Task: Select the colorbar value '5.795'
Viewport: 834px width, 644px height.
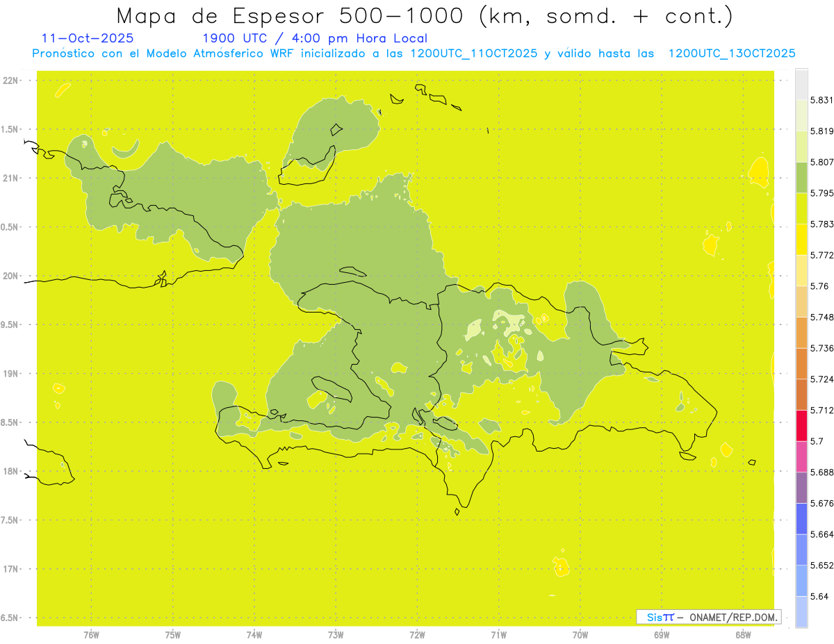Action: [821, 193]
